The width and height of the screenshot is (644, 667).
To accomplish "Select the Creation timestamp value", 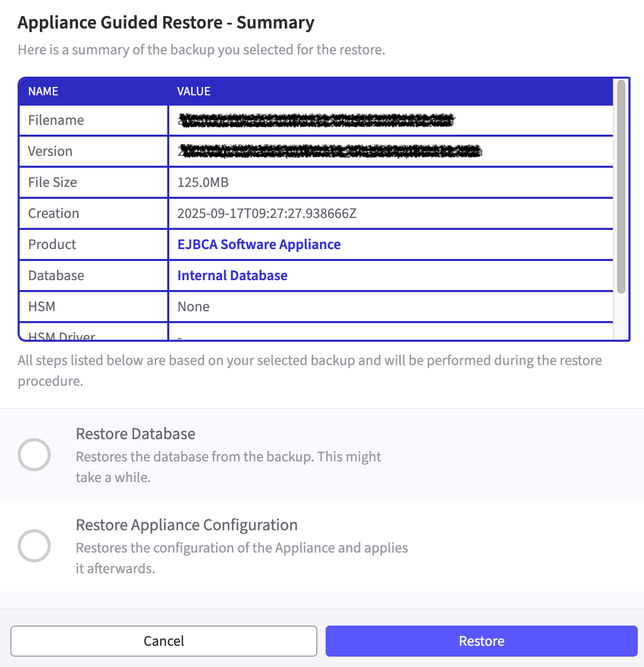I will click(267, 213).
